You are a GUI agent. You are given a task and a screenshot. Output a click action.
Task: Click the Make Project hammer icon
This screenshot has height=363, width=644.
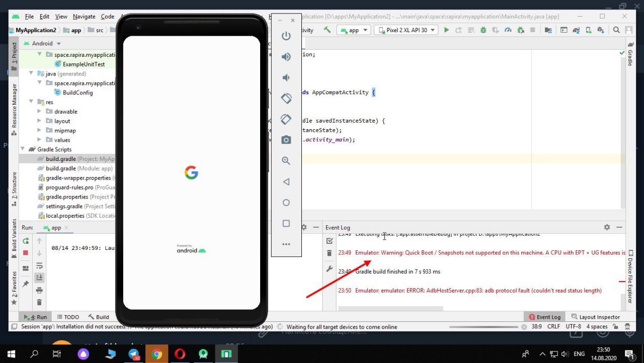(328, 30)
